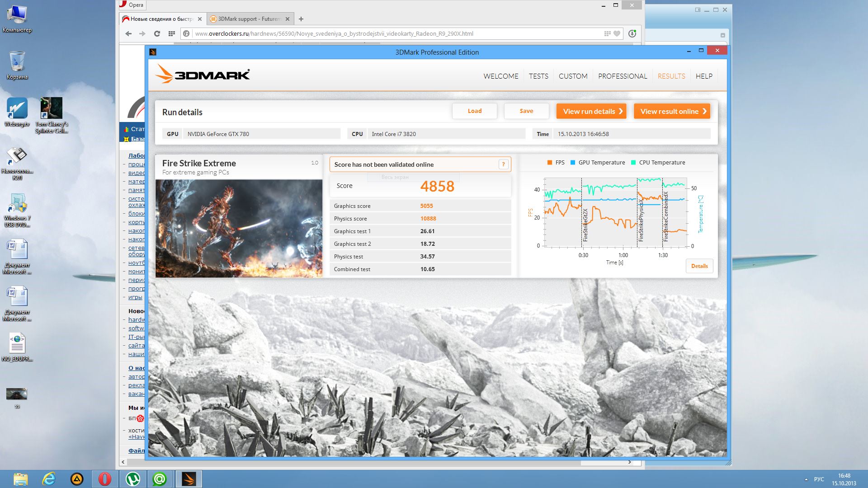This screenshot has width=868, height=488.
Task: Open HELP section in 3DMark
Action: 704,76
